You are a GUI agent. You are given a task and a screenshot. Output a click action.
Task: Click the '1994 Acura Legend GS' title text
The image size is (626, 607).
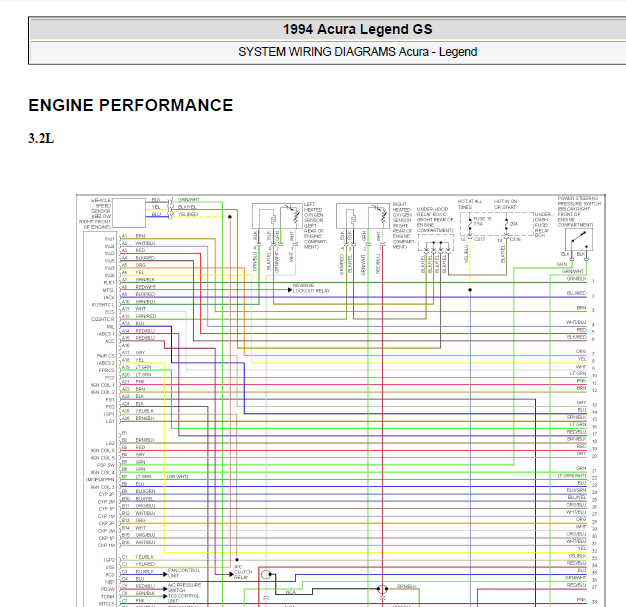[x=357, y=29]
